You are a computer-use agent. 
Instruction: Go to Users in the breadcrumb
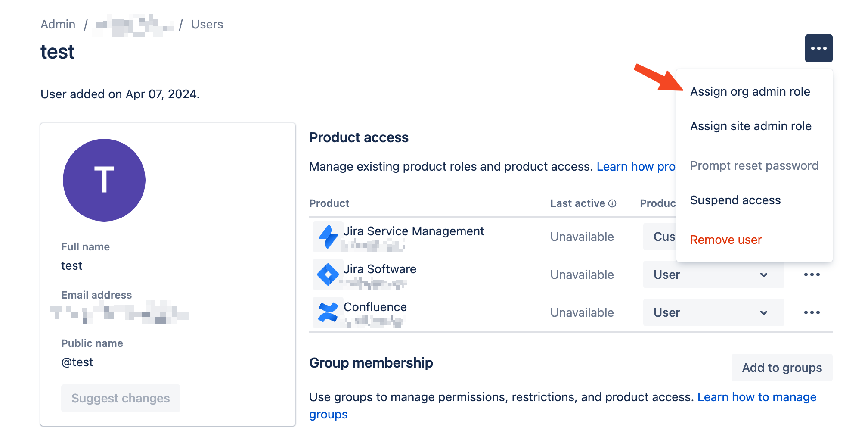point(207,25)
